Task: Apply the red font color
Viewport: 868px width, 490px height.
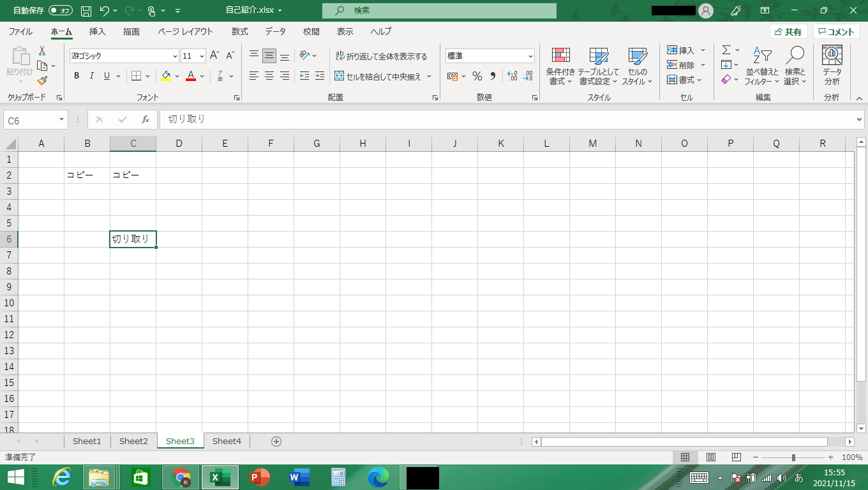Action: pos(190,76)
